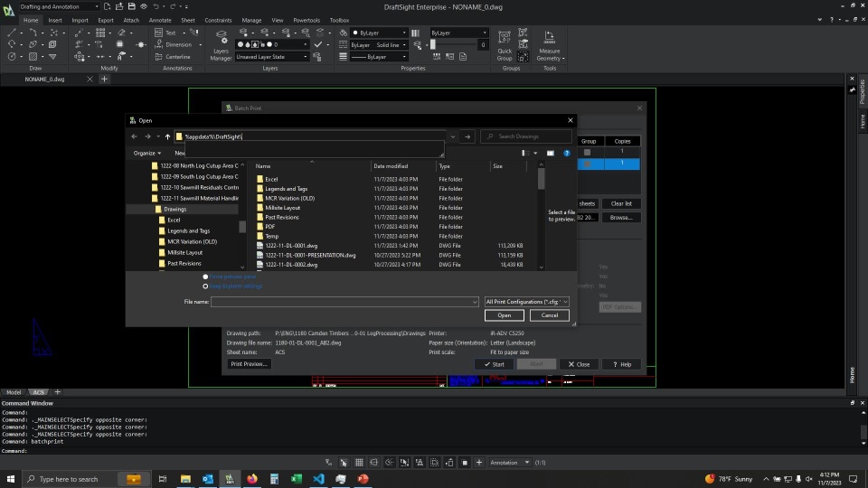Screen dimensions: 868x488
Task: Click the Open button
Action: [x=504, y=315]
